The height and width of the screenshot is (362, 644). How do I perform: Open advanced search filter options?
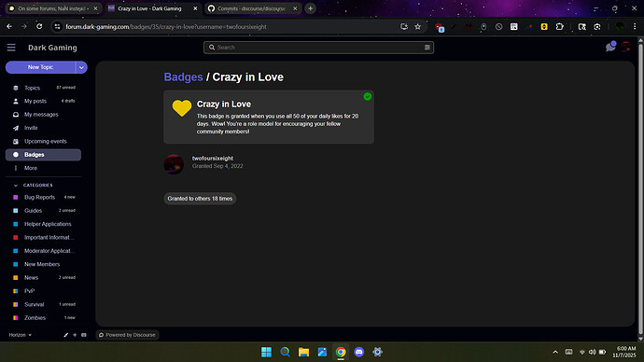pos(427,48)
